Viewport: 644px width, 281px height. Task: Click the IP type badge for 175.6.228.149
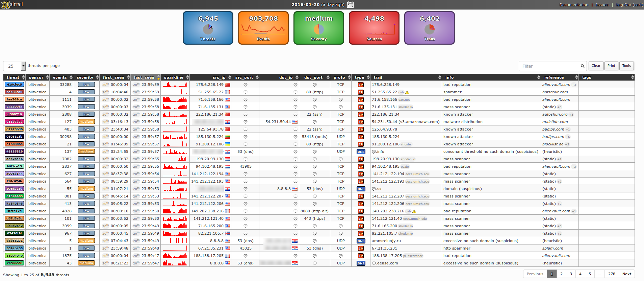(x=361, y=85)
